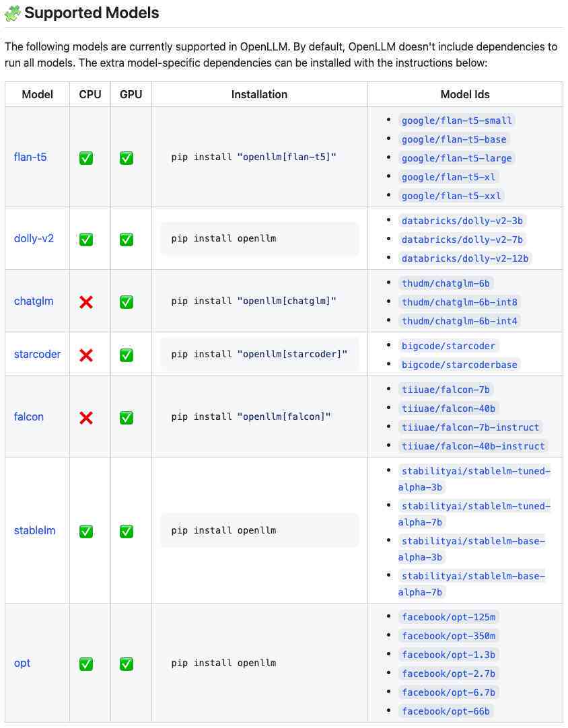The width and height of the screenshot is (568, 728).
Task: Open the starcoder model link
Action: 37,354
